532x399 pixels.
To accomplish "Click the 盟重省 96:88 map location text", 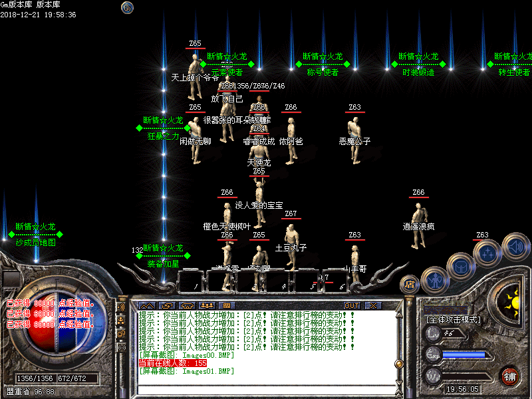I will 30,392.
